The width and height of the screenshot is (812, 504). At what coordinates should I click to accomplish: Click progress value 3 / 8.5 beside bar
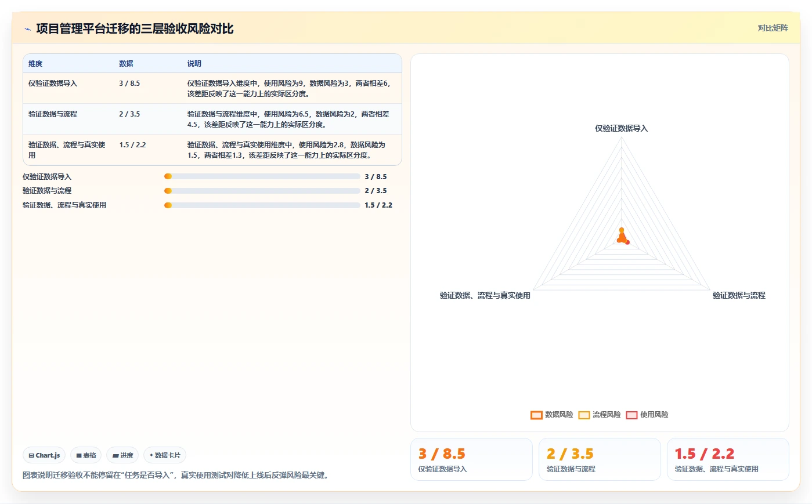click(376, 177)
